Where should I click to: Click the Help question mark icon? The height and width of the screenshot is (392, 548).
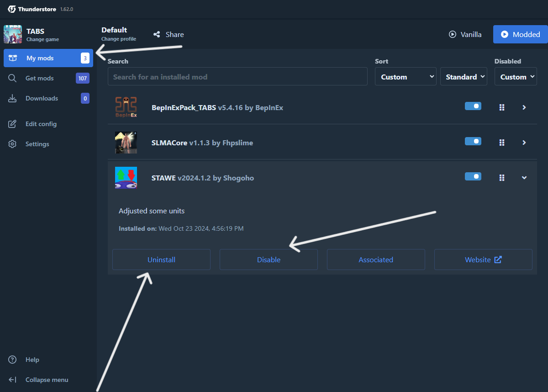(x=13, y=360)
